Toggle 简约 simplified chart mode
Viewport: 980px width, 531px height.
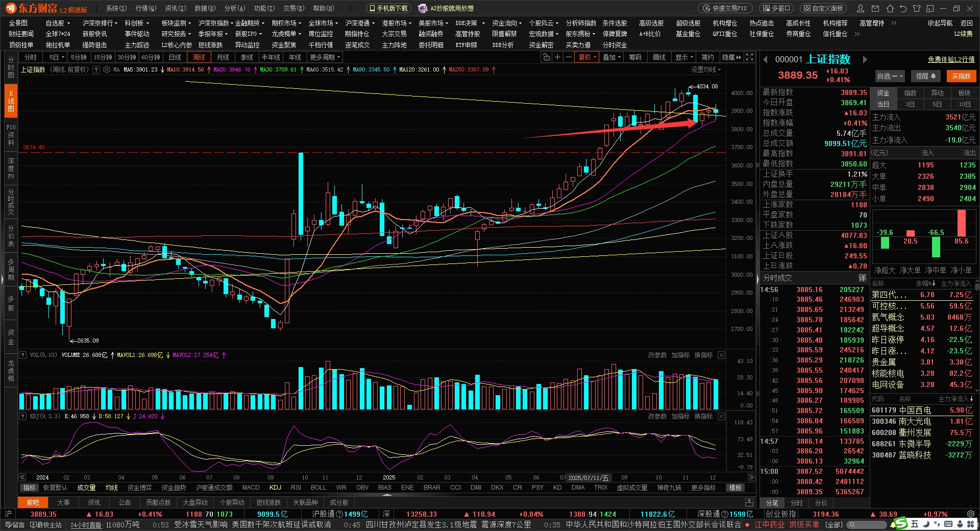click(x=707, y=58)
